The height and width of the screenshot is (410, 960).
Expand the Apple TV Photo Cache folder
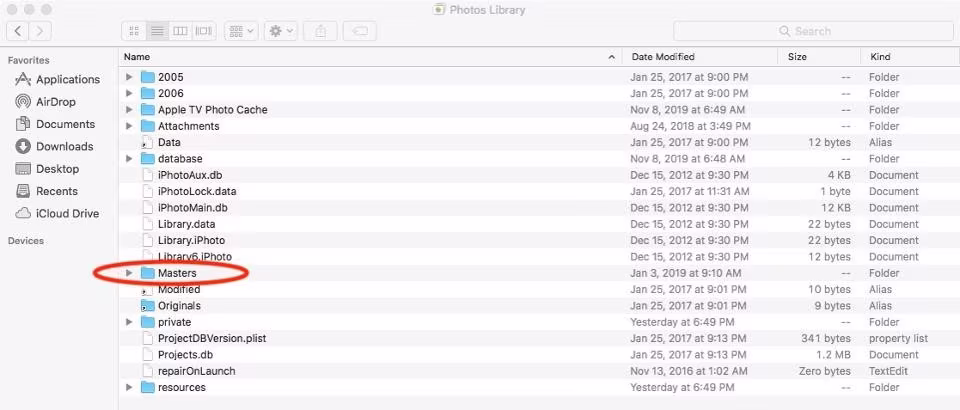pos(129,110)
